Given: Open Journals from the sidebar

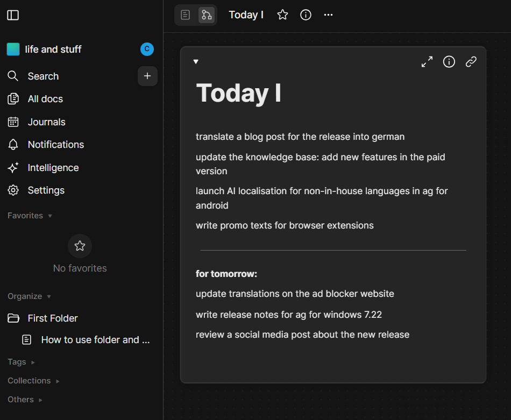Looking at the screenshot, I should point(46,122).
